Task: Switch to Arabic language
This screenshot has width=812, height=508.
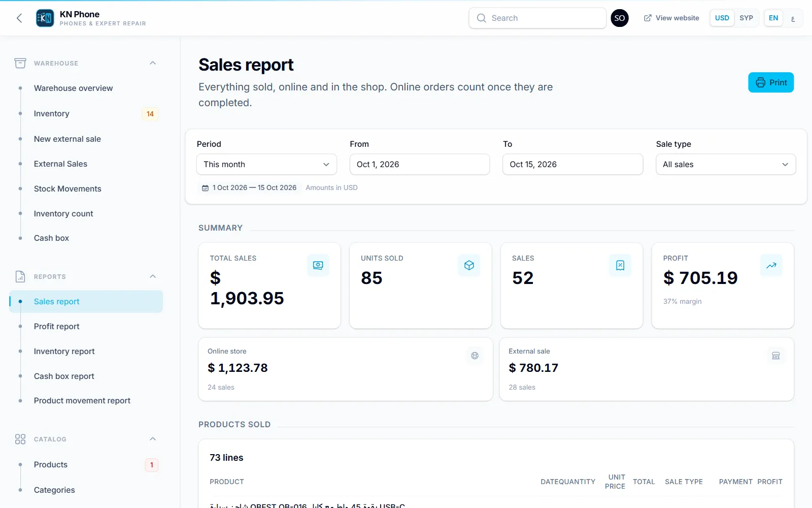Action: [793, 18]
